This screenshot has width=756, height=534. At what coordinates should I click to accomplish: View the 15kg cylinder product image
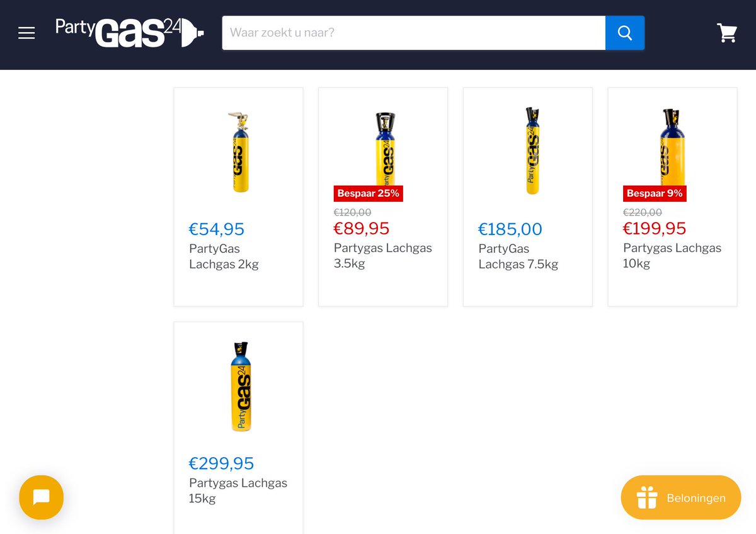[x=240, y=386]
